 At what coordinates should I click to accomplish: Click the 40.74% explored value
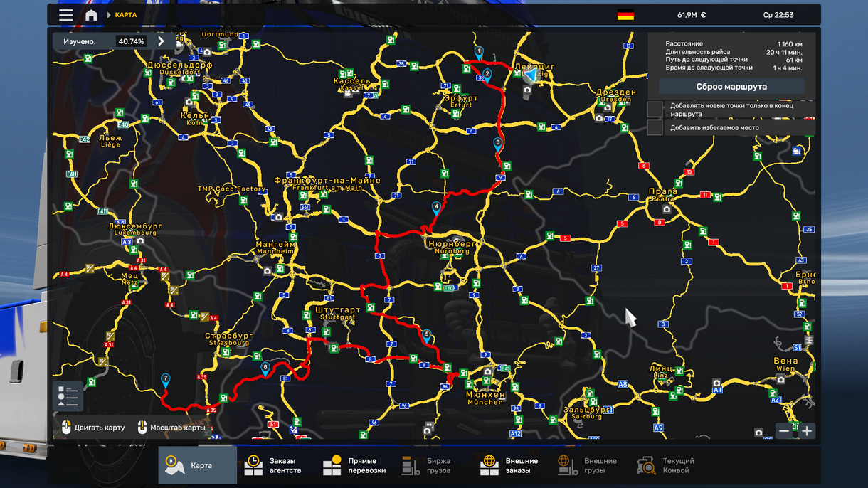click(x=131, y=41)
